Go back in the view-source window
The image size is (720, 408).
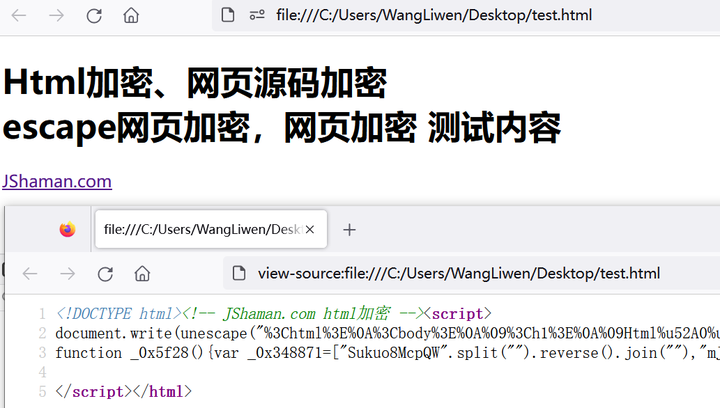tap(30, 274)
